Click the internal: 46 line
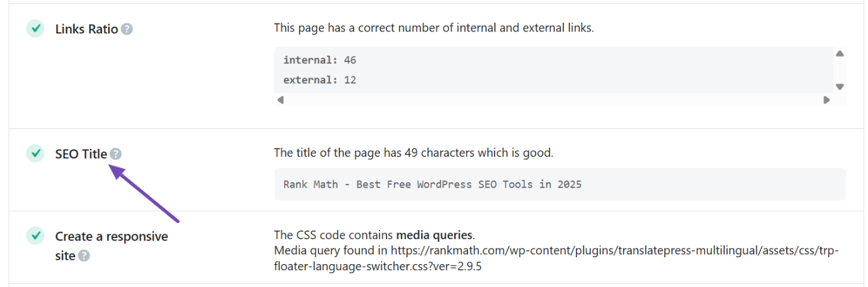 (320, 60)
